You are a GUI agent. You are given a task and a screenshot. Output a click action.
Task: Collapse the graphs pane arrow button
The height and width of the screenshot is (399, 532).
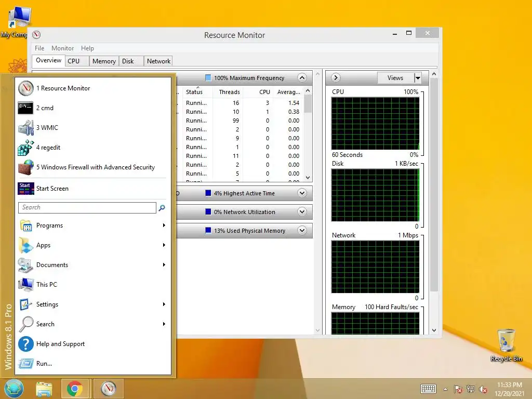pyautogui.click(x=336, y=78)
